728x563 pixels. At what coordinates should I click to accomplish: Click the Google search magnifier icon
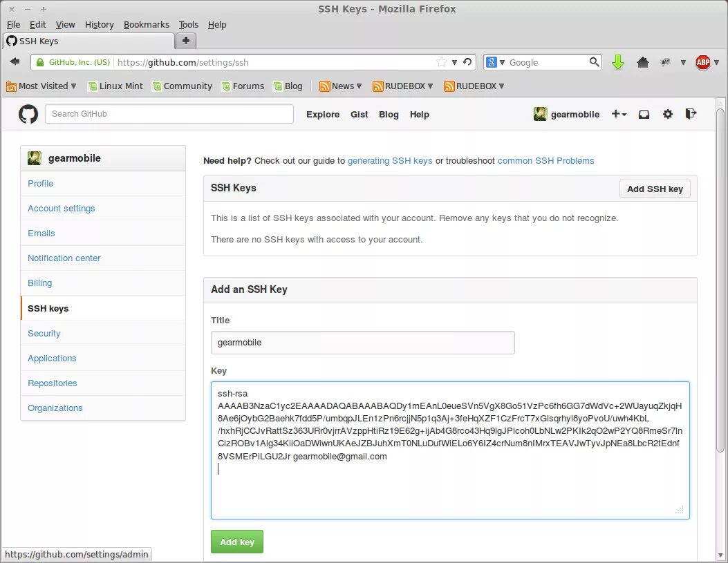594,62
